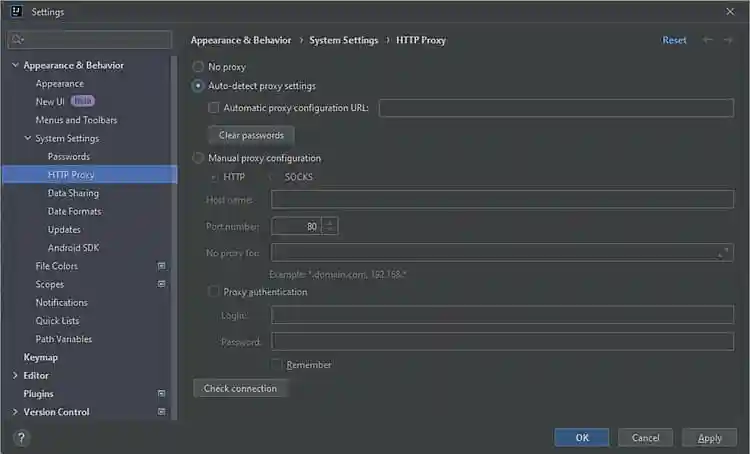Click the Host name input field
Image resolution: width=750 pixels, height=454 pixels.
502,199
